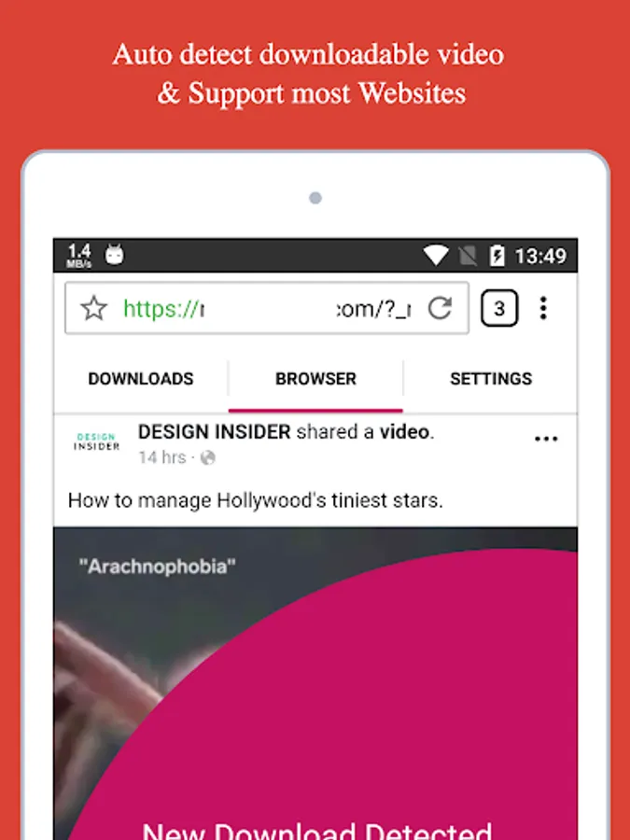Tap the no-SIM icon in status bar
Viewport: 630px width, 840px height.
(x=468, y=256)
